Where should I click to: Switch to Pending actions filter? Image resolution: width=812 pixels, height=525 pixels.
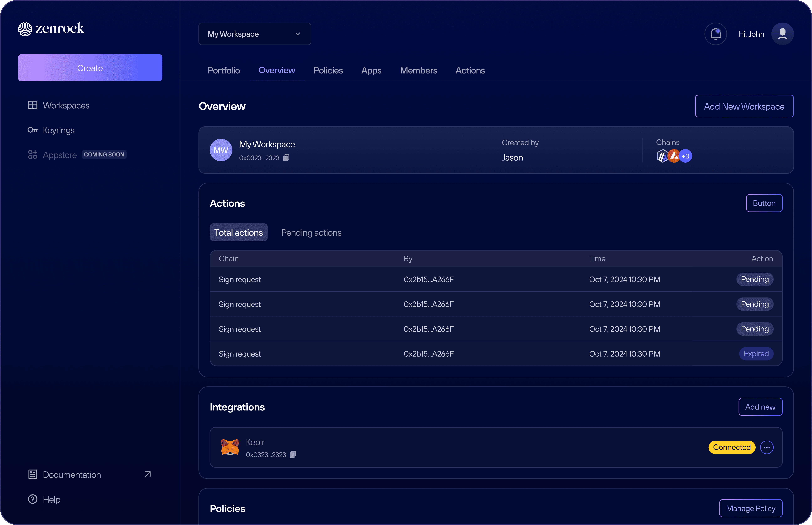311,232
